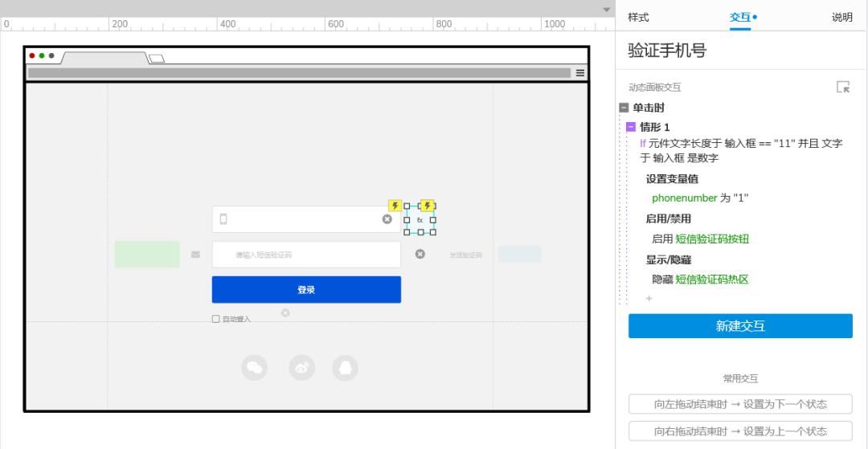The width and height of the screenshot is (868, 449).
Task: Click the envelope icon beside the SMS field
Action: [195, 255]
